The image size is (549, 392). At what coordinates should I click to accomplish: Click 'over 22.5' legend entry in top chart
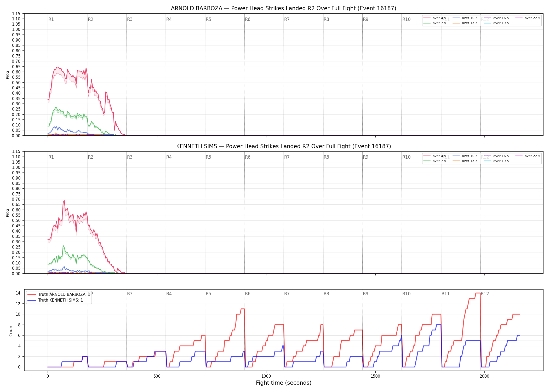click(x=528, y=18)
